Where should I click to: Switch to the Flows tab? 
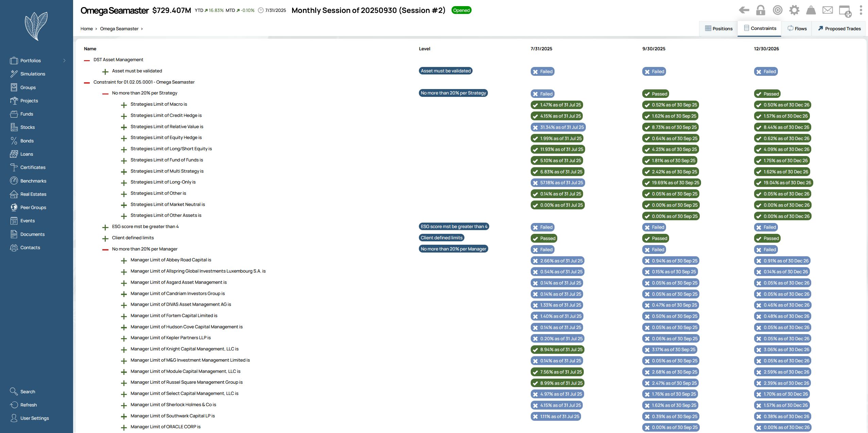797,29
